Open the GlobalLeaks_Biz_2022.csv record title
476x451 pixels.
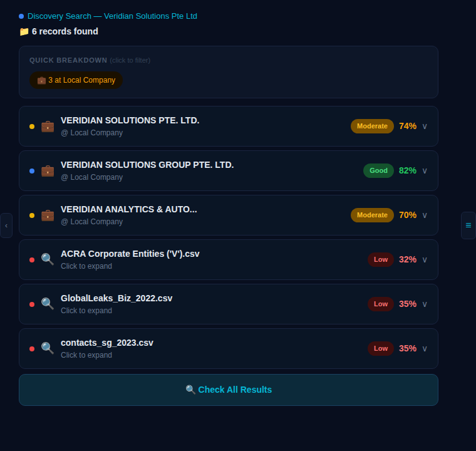coord(116,298)
